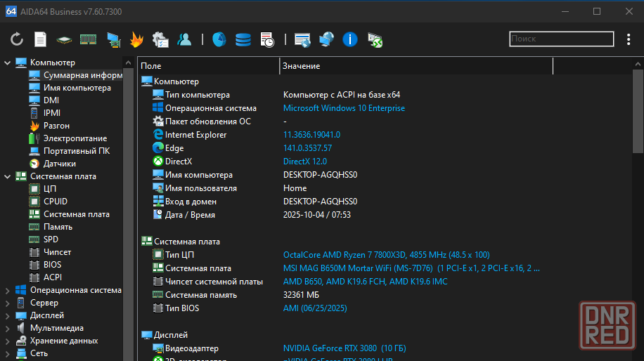Screen dimensions: 644x361
Task: Click the memory module toolbar icon
Action: tap(88, 39)
